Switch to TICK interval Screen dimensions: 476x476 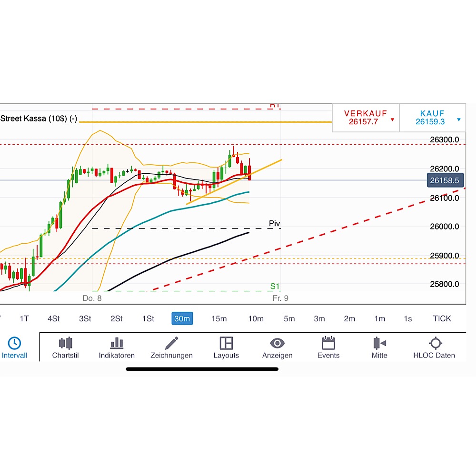[x=442, y=318]
